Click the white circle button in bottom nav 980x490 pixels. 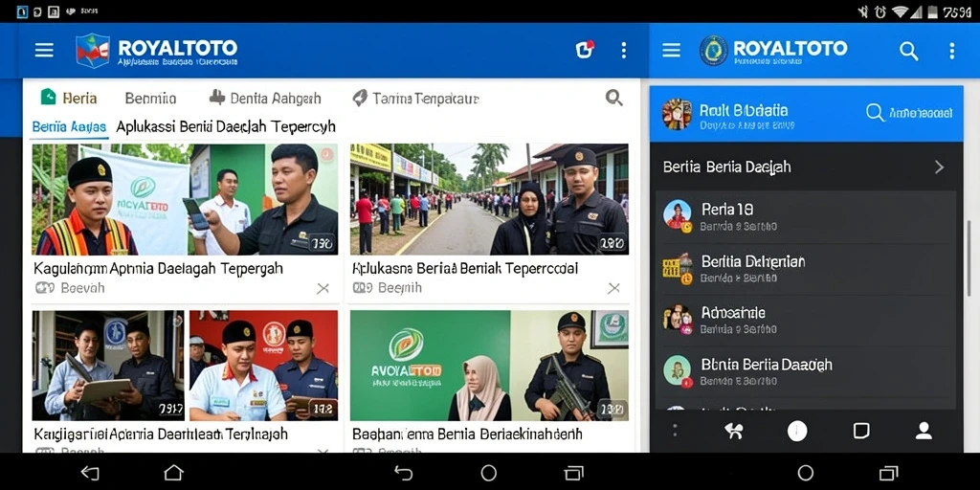[797, 431]
